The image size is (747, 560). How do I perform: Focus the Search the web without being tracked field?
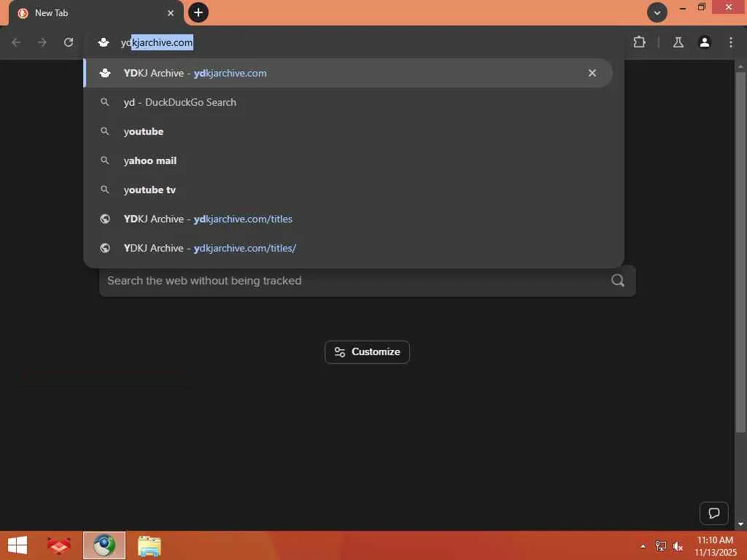pyautogui.click(x=368, y=281)
